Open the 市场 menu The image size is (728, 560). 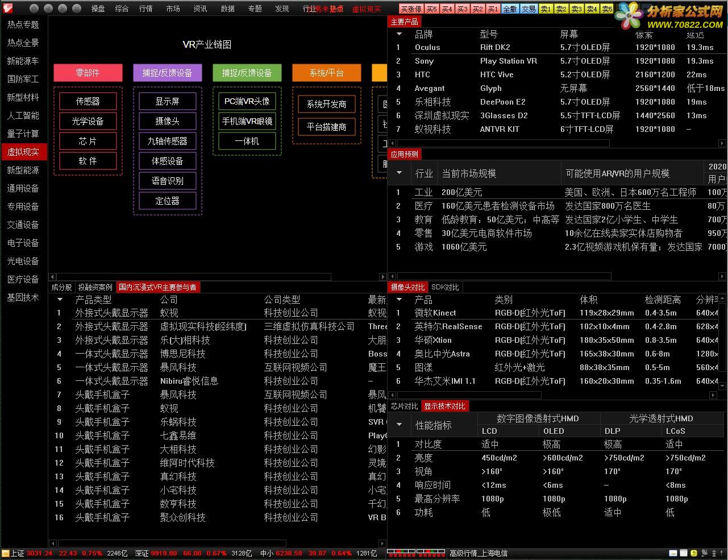(x=173, y=9)
